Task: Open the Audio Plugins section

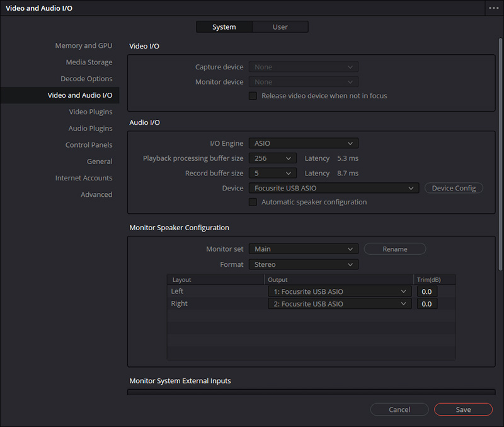Action: click(90, 129)
